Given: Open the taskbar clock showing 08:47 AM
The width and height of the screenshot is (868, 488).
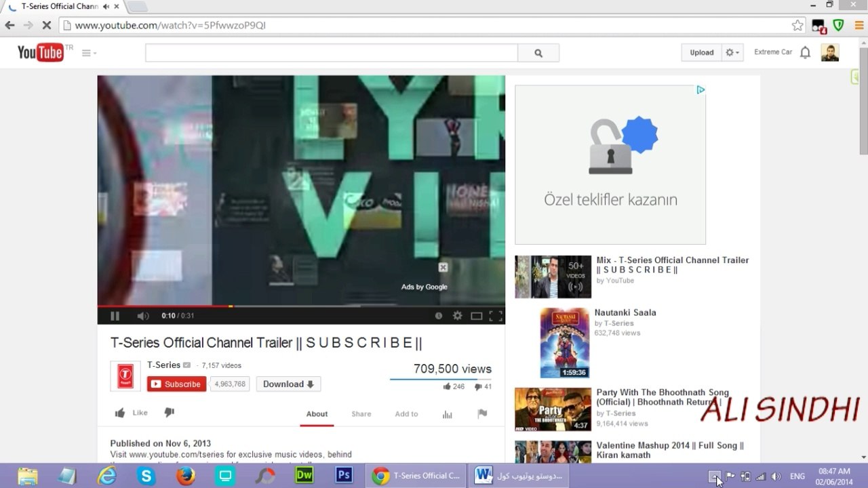Looking at the screenshot, I should (x=834, y=476).
